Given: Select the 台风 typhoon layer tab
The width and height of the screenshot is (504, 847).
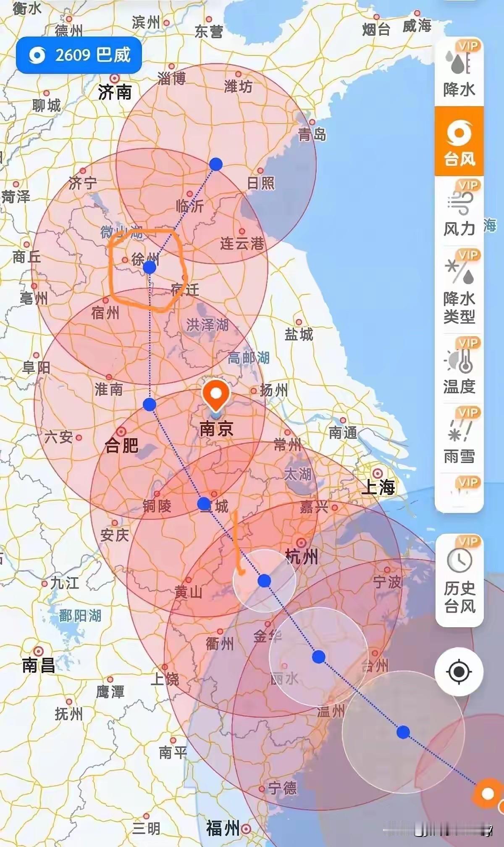Looking at the screenshot, I should pyautogui.click(x=459, y=141).
